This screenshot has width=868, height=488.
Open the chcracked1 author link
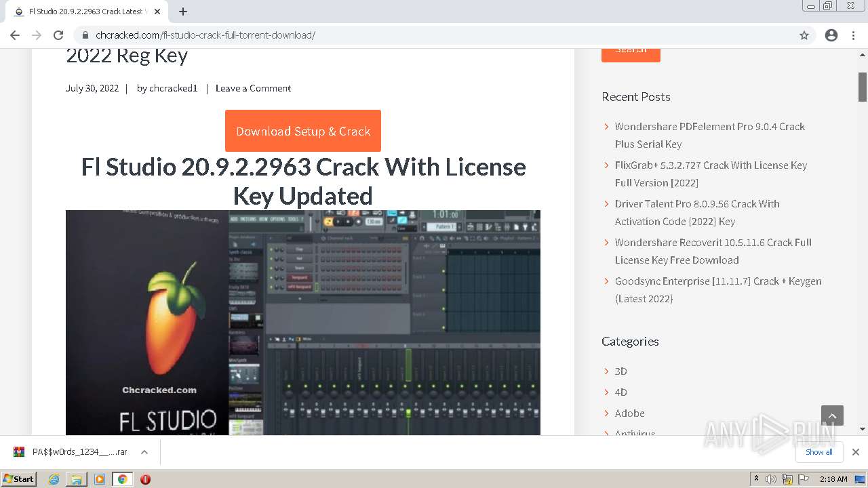[173, 88]
